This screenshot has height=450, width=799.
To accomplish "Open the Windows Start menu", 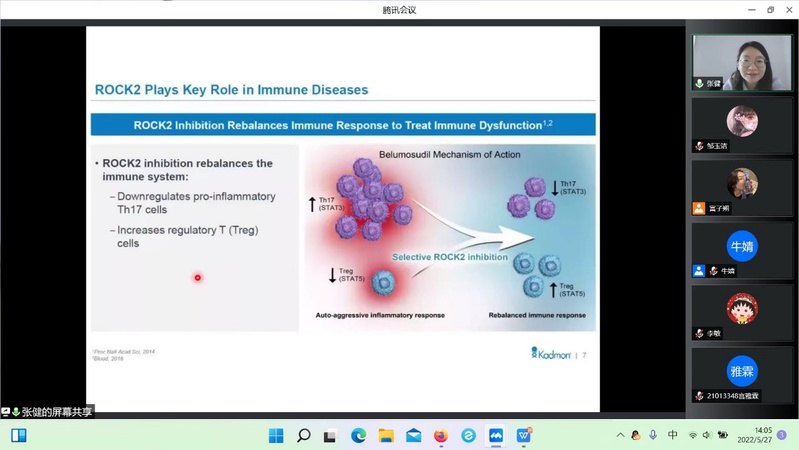I will 276,435.
